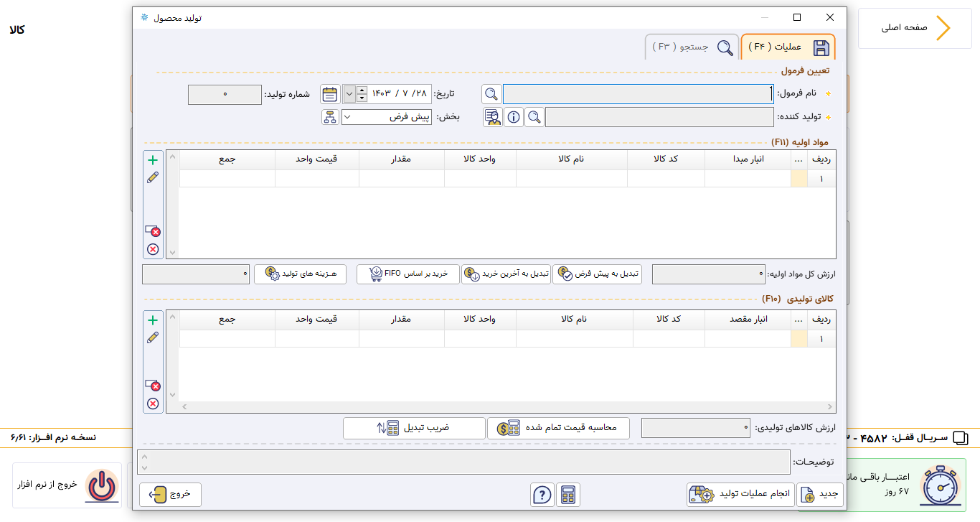Add a raw material row with plus icon
Screen dimensions: 980x522
pyautogui.click(x=152, y=161)
